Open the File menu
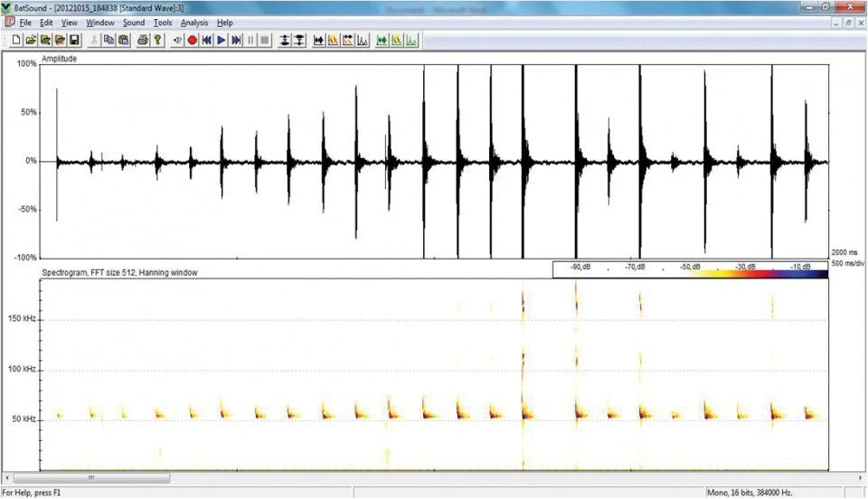This screenshot has height=499, width=868. pyautogui.click(x=25, y=23)
